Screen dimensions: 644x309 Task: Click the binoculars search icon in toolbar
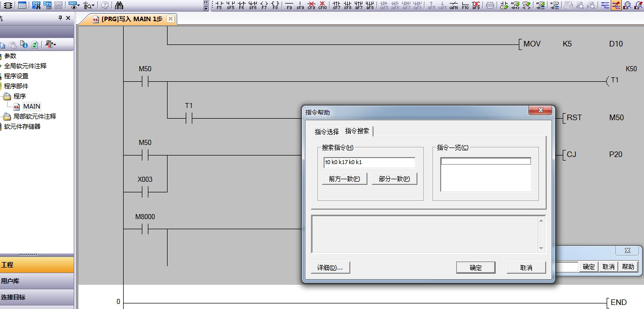coord(119,6)
